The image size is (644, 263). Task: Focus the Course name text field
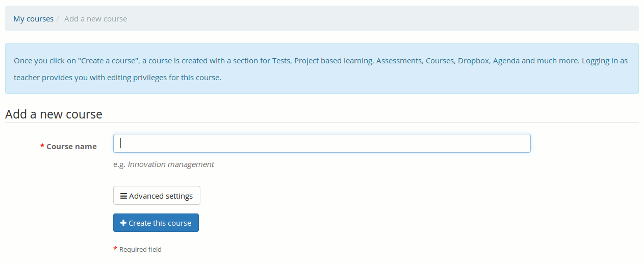click(321, 144)
